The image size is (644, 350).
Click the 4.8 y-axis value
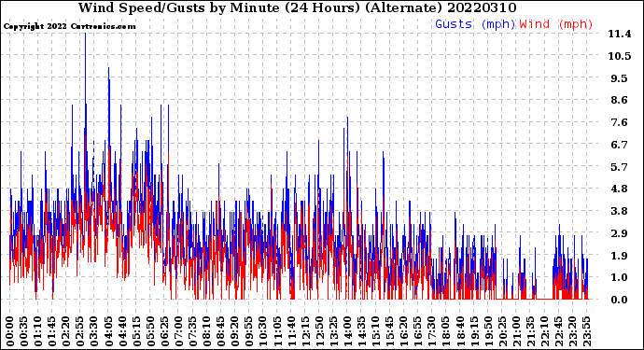click(620, 189)
